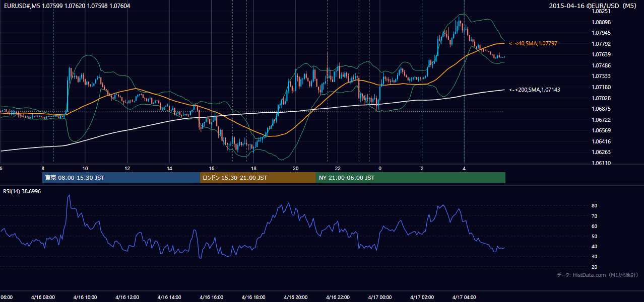
Task: Click price axis value 1.07792
Action: (x=602, y=44)
